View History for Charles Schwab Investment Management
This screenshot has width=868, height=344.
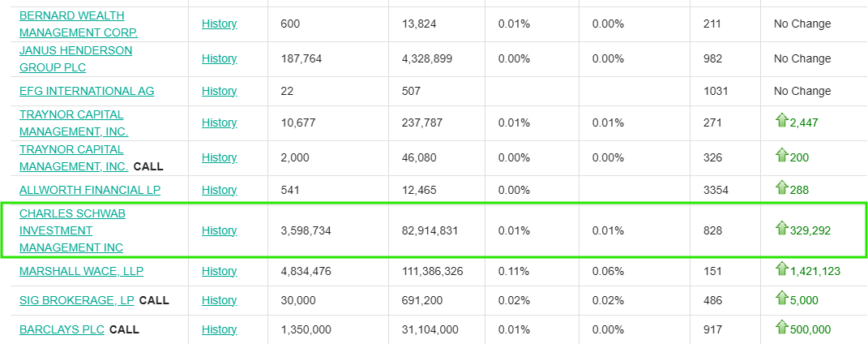coord(219,230)
